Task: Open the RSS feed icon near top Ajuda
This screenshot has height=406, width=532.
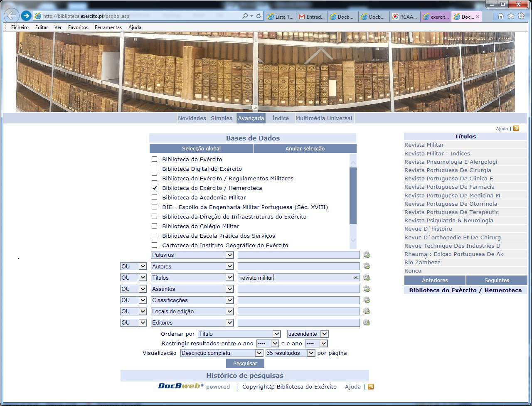Action: coord(516,128)
